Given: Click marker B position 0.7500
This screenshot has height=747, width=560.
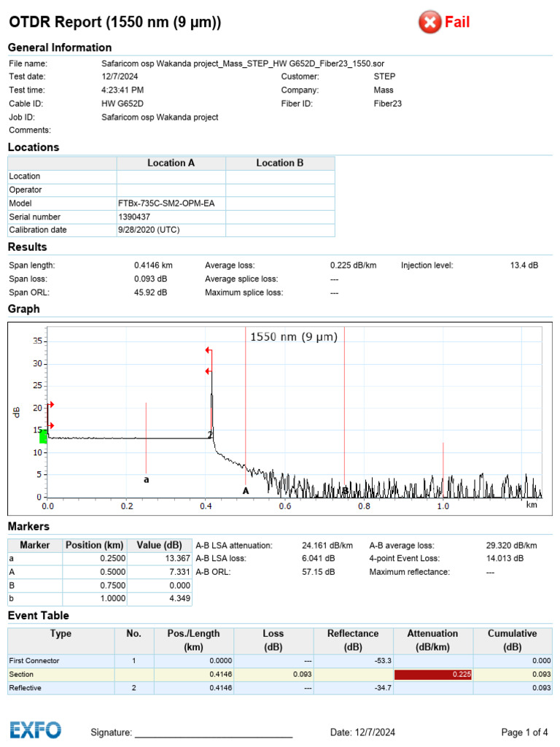Looking at the screenshot, I should click(x=94, y=585).
